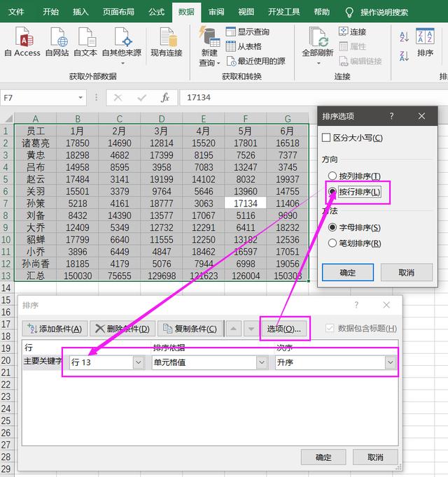448x477 pixels.
Task: Move condition down arrow in sort dialog
Action: [x=251, y=329]
